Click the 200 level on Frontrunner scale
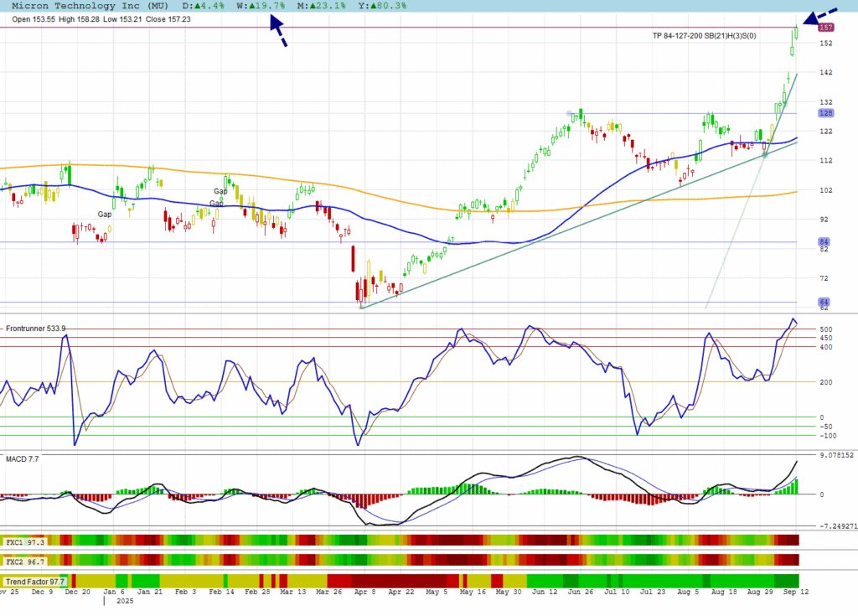The image size is (858, 616). [x=825, y=382]
